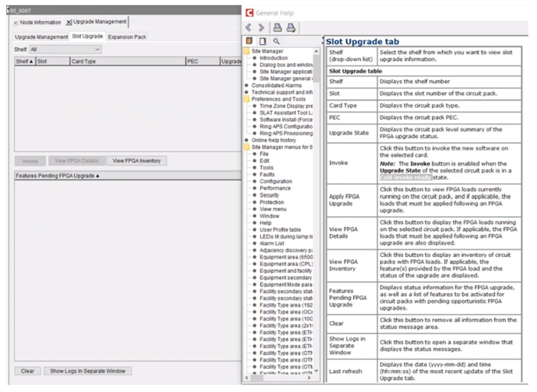Click the help tree horizontal scroll right arrow
Viewport: 537px width, 392px height.
point(309,378)
